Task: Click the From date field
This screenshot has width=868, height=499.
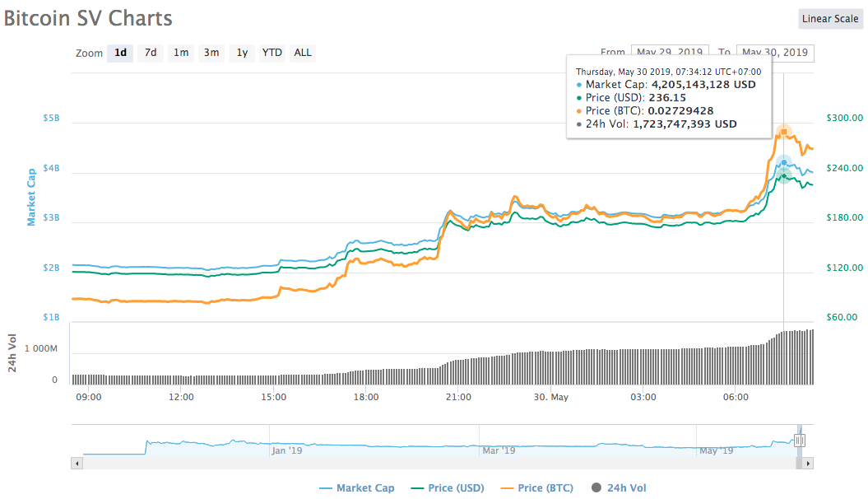Action: (670, 53)
